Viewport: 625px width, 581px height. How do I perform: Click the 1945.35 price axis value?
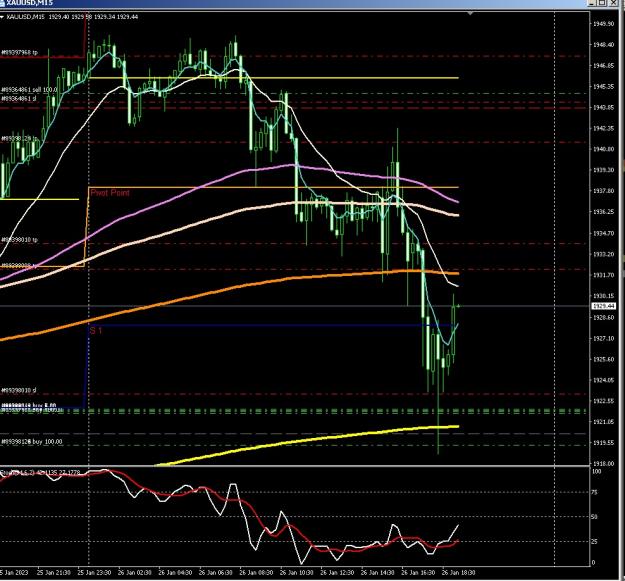603,86
